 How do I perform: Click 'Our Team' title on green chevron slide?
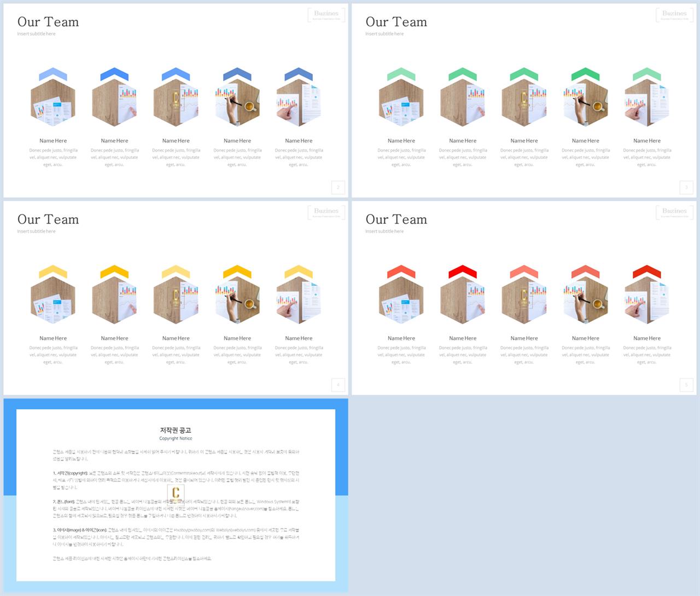(396, 22)
